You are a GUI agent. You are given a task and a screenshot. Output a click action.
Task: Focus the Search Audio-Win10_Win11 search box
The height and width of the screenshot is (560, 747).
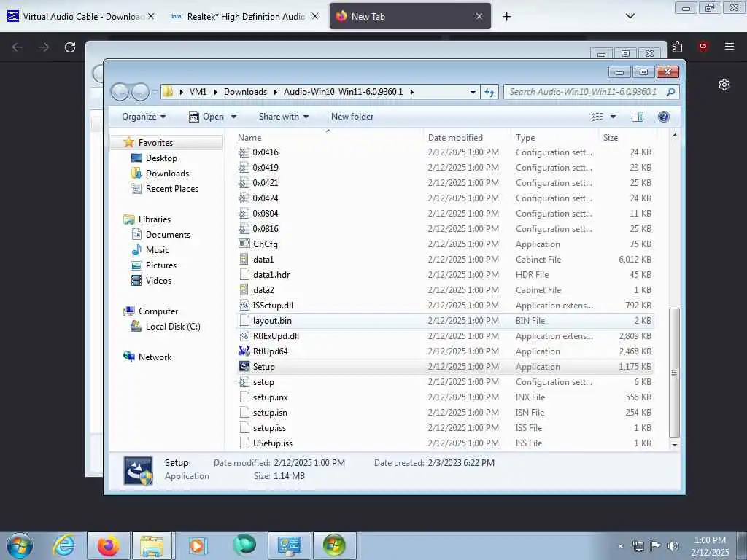click(x=585, y=92)
